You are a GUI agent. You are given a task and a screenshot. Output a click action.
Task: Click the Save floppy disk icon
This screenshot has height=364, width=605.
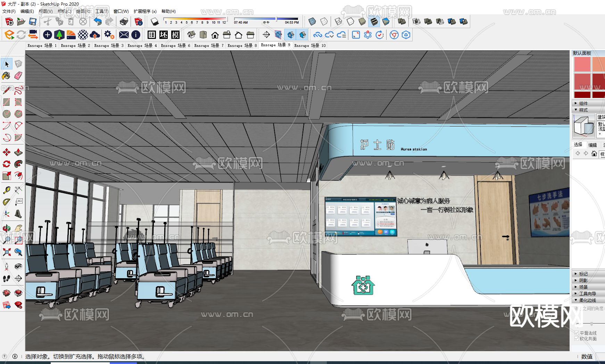click(x=33, y=22)
